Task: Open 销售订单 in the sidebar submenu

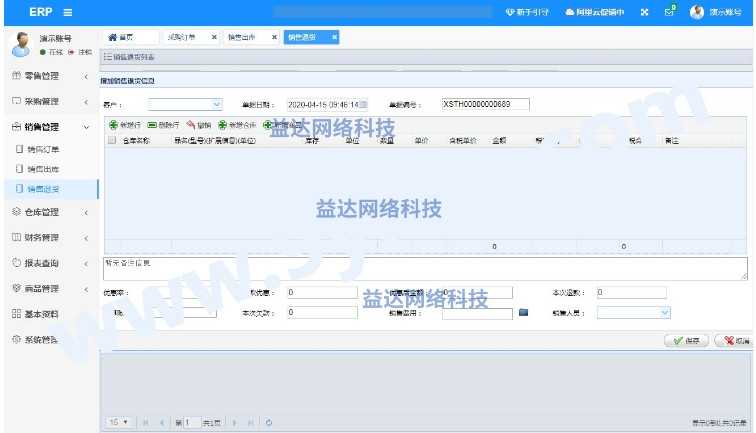Action: (43, 149)
